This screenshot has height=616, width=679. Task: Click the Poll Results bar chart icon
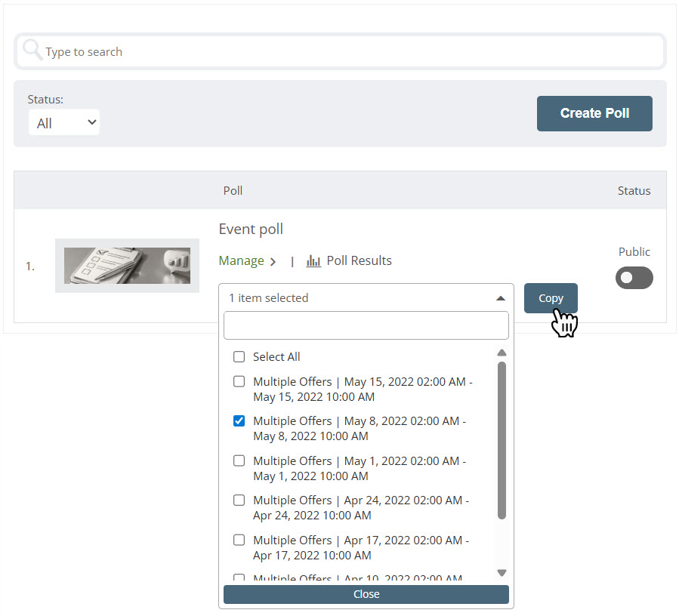tap(313, 261)
